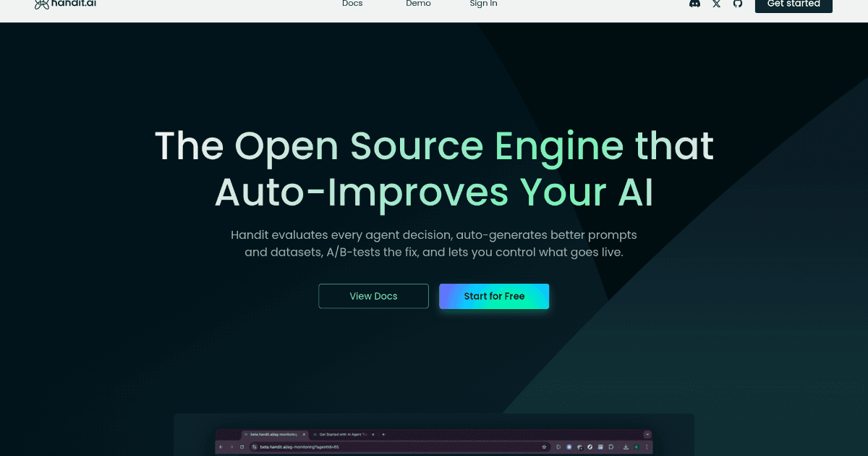
Task: Open the Docs navigation item
Action: [x=352, y=4]
